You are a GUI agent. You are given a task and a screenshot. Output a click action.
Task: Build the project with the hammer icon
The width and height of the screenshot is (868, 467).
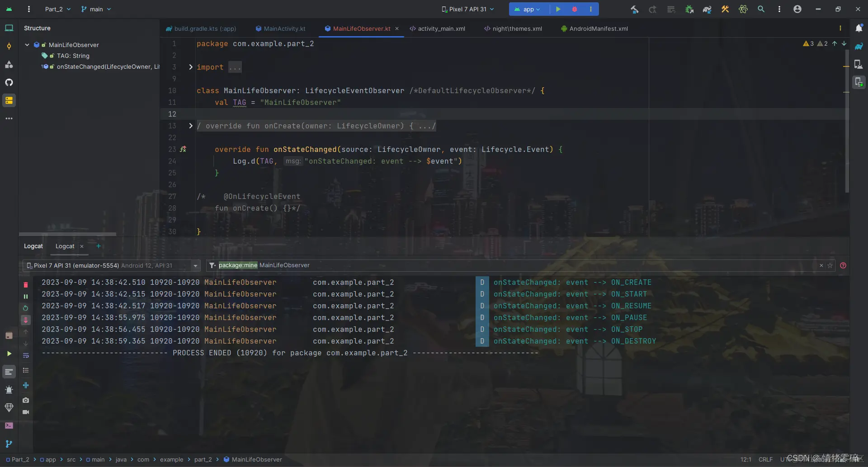[x=635, y=9]
